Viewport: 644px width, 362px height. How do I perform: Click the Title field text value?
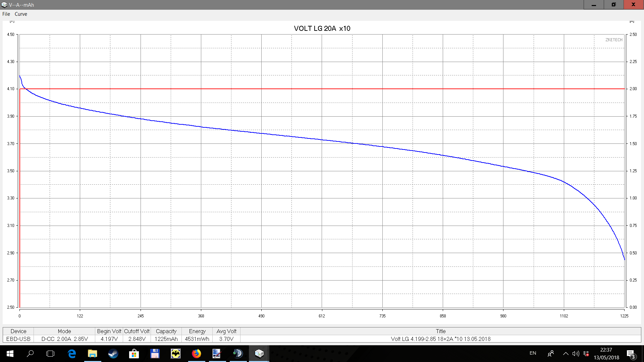[x=440, y=339]
